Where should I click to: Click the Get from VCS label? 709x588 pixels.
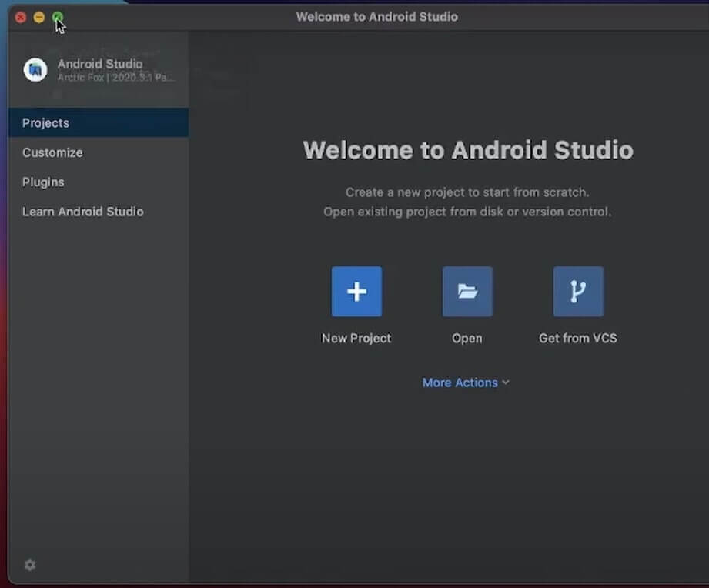click(578, 339)
